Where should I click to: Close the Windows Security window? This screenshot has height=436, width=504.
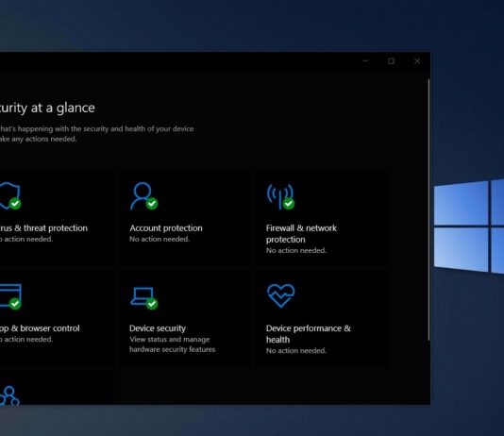coord(417,61)
